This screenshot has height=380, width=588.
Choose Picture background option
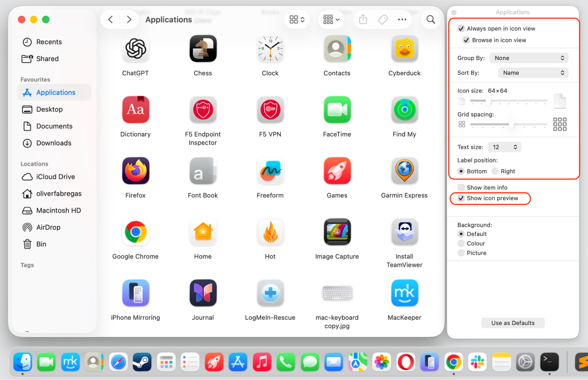click(x=461, y=253)
